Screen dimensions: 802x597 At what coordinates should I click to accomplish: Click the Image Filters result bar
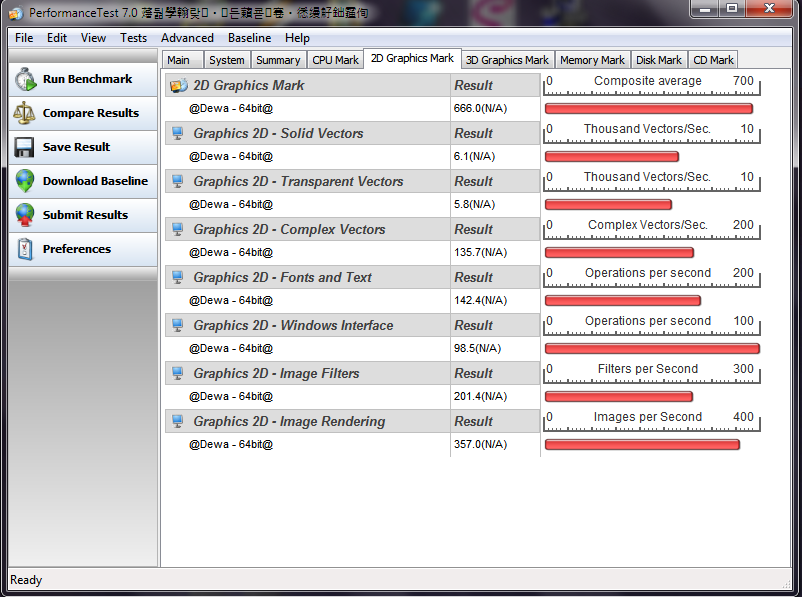coord(619,396)
